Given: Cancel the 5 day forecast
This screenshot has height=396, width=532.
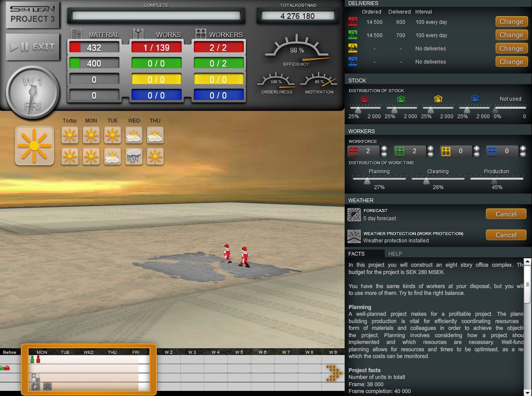Looking at the screenshot, I should click(506, 214).
